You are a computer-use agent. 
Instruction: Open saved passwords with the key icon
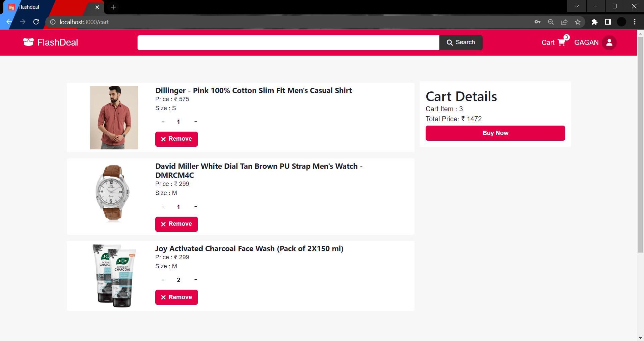[x=537, y=22]
